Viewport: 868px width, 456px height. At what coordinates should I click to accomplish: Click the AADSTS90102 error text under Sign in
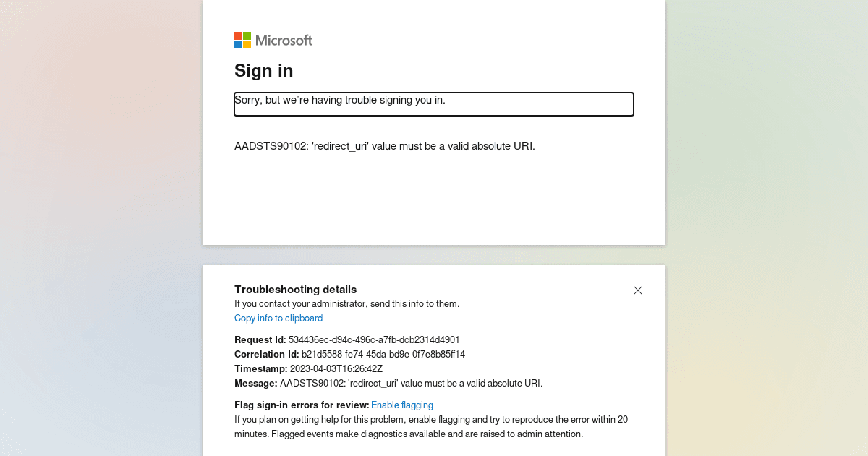(385, 146)
